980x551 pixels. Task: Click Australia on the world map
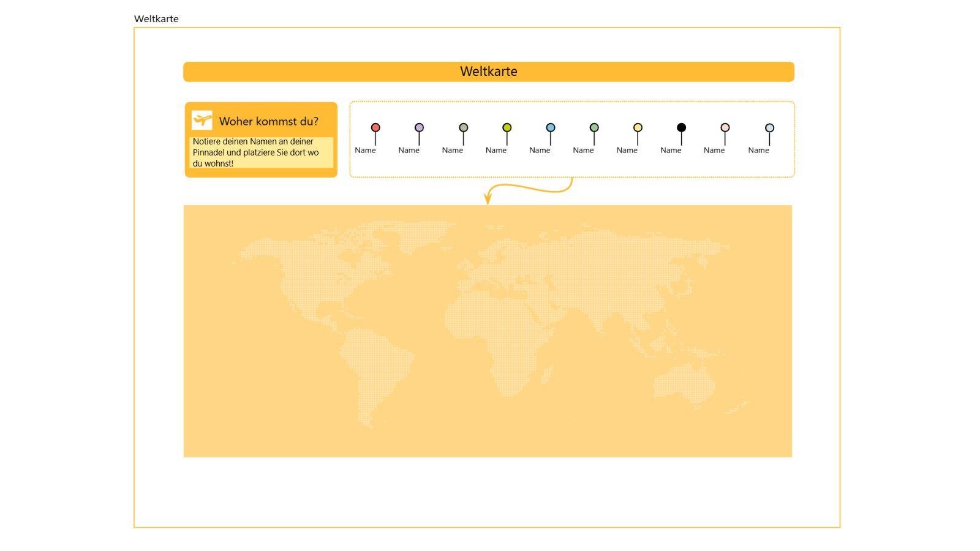pos(683,383)
